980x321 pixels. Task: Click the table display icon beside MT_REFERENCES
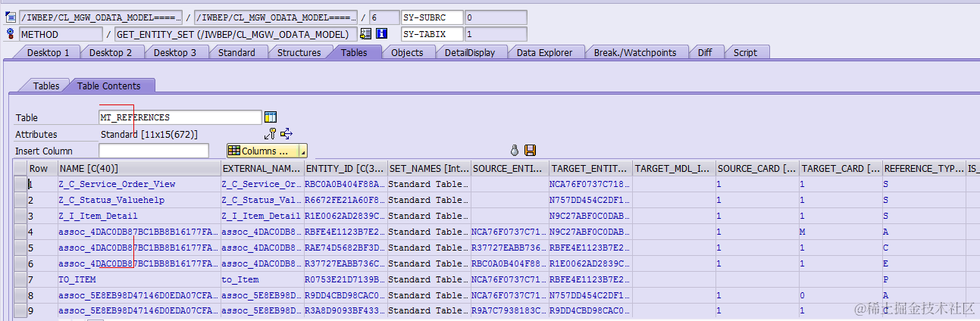(271, 117)
